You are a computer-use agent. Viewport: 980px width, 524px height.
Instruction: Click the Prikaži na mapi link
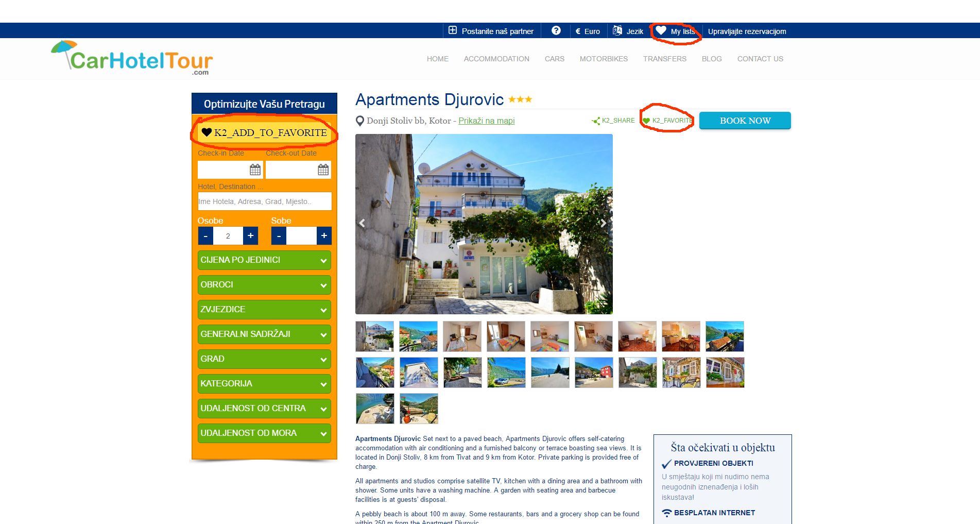coord(486,121)
